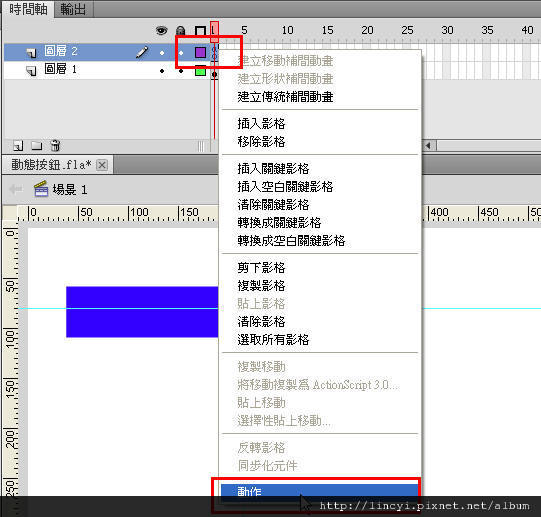The width and height of the screenshot is (541, 517).
Task: Click the eye icon in timeline header
Action: click(x=161, y=31)
